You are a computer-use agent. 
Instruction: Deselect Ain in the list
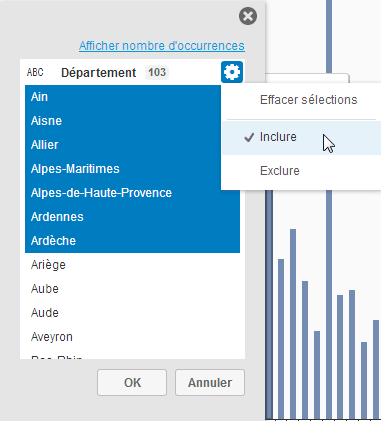tap(123, 97)
